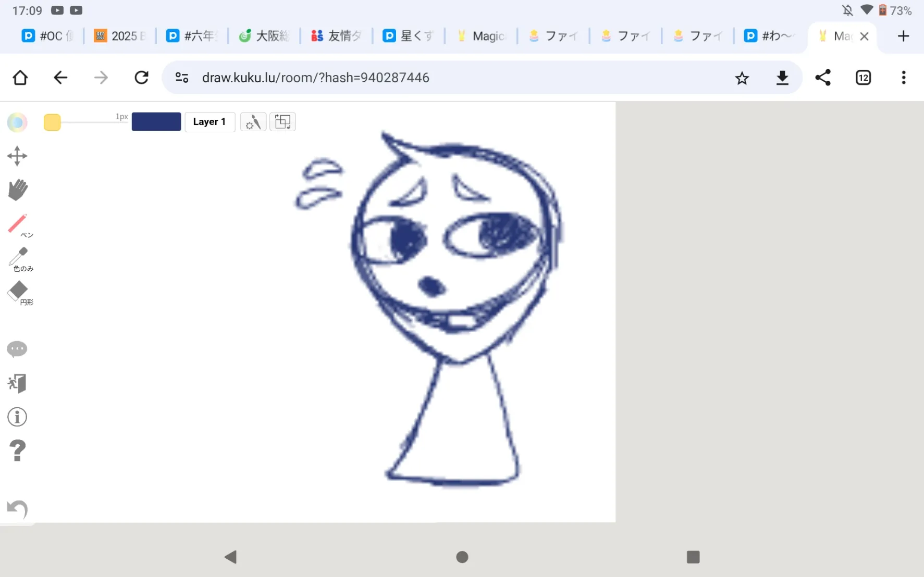924x577 pixels.
Task: Open the brush settings tool icon
Action: tap(253, 122)
